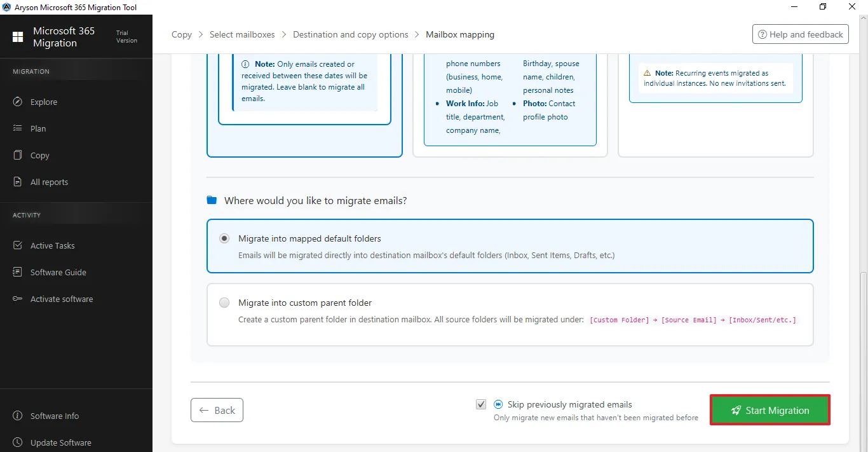
Task: Open the Mailbox mapping breadcrumb
Action: coord(460,34)
